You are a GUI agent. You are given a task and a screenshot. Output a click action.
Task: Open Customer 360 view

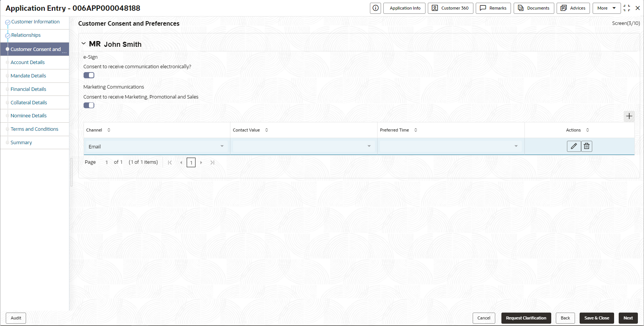point(451,8)
